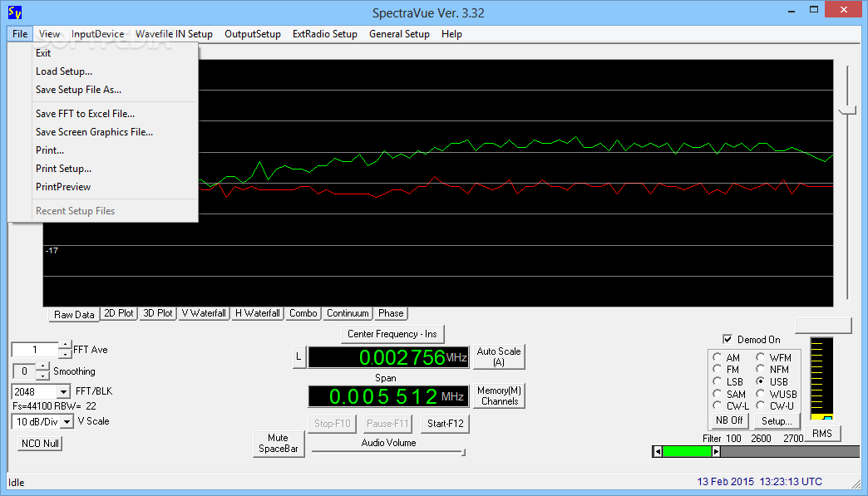Click Auto Scale (A) button
Viewport: 868px width, 496px height.
tap(499, 356)
